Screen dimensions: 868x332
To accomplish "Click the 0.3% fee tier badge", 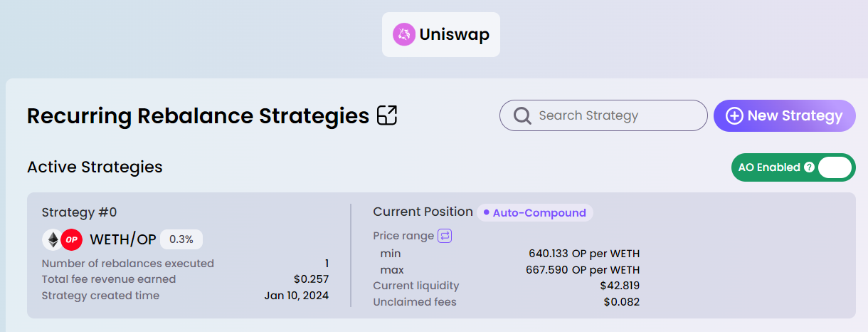I will pos(181,239).
